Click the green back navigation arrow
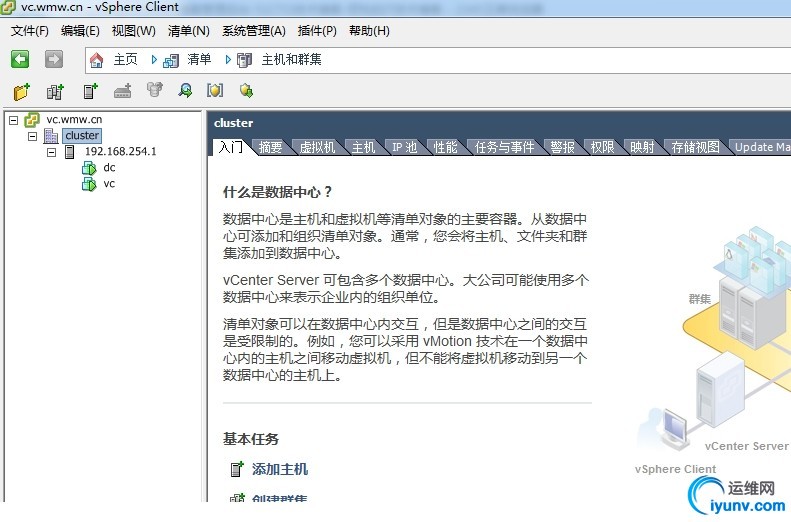The width and height of the screenshot is (791, 522). pyautogui.click(x=20, y=59)
